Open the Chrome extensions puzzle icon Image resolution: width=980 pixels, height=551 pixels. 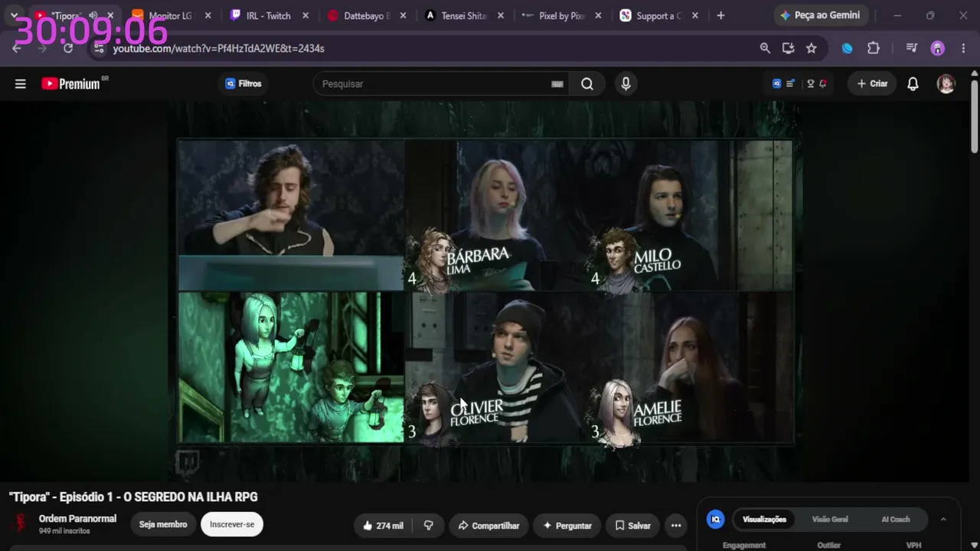874,48
